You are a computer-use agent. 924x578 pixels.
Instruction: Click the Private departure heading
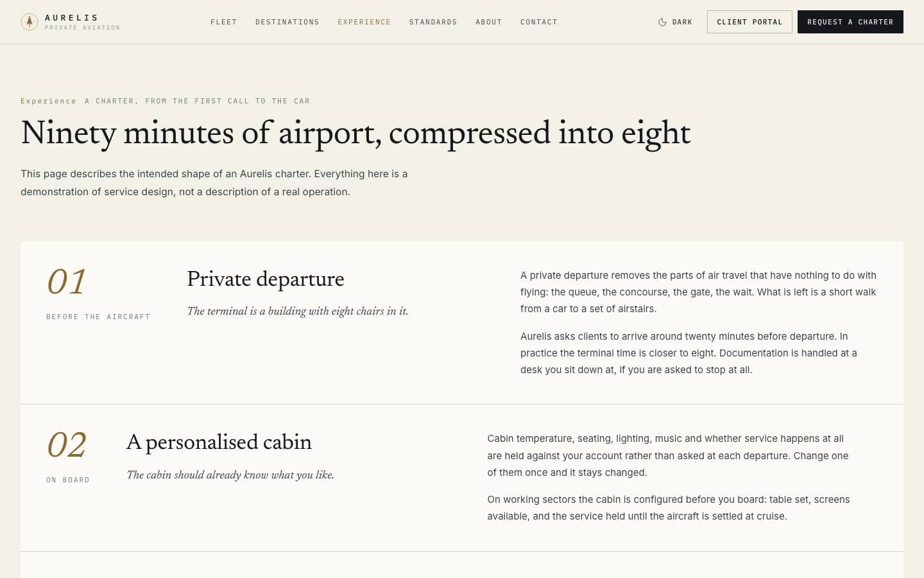coord(266,279)
